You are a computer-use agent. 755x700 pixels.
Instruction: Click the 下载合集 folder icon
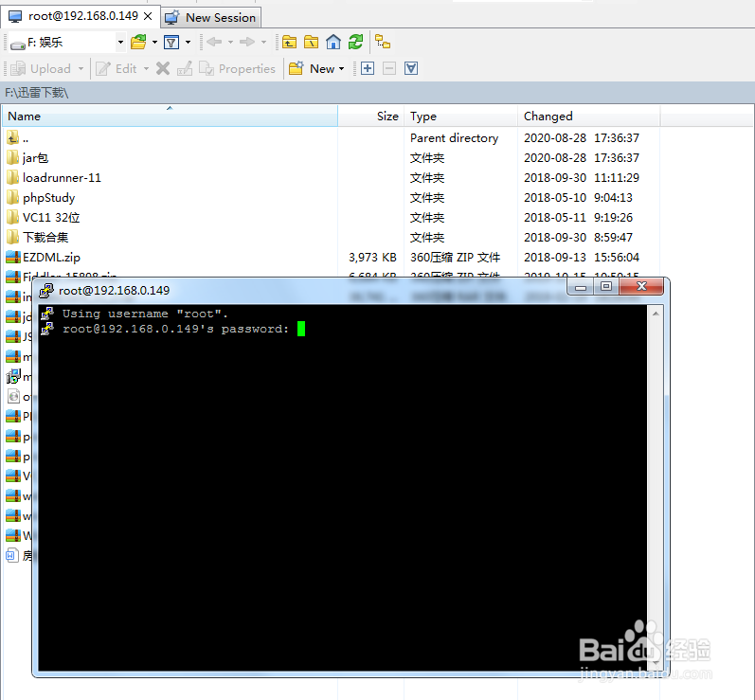(x=13, y=238)
